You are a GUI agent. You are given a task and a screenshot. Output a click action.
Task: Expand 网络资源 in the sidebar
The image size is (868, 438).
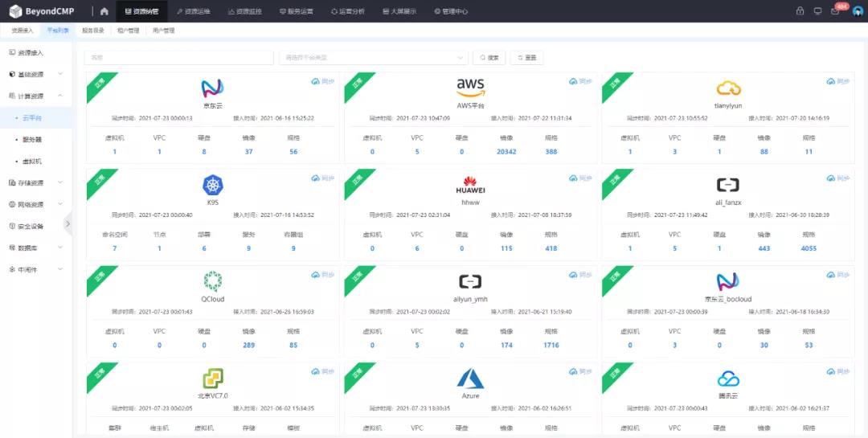coord(35,204)
